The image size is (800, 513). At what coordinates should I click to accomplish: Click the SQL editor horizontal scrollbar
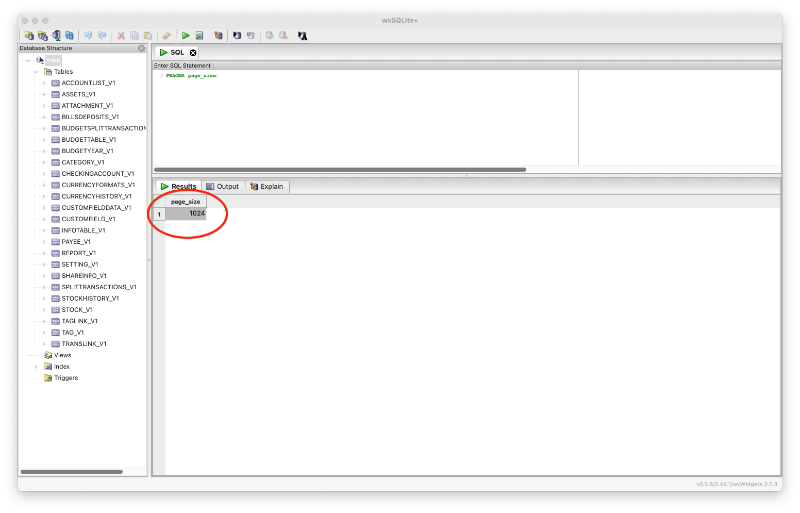point(340,169)
